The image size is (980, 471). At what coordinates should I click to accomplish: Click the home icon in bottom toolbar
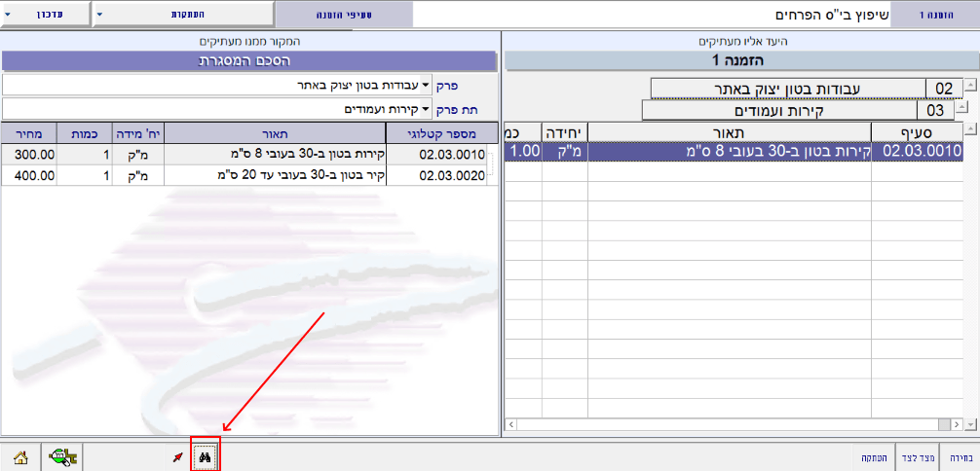(19, 456)
